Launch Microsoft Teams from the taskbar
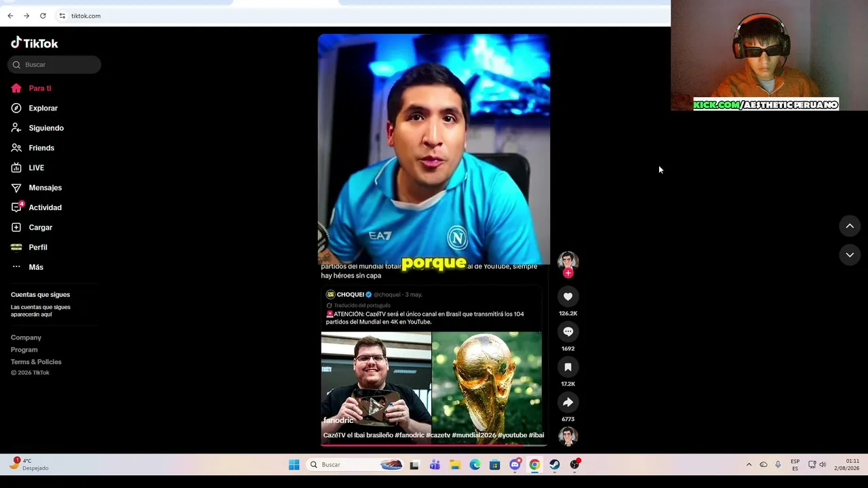Image resolution: width=868 pixels, height=488 pixels. click(435, 465)
